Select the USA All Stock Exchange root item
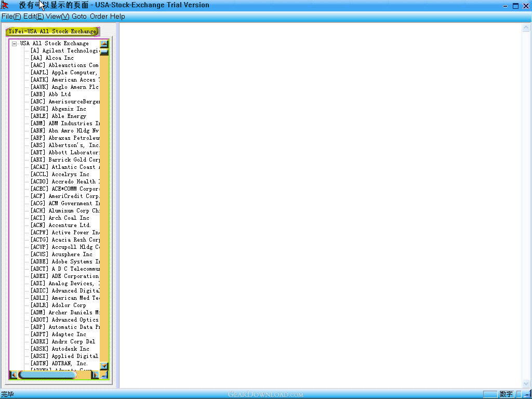 click(54, 44)
